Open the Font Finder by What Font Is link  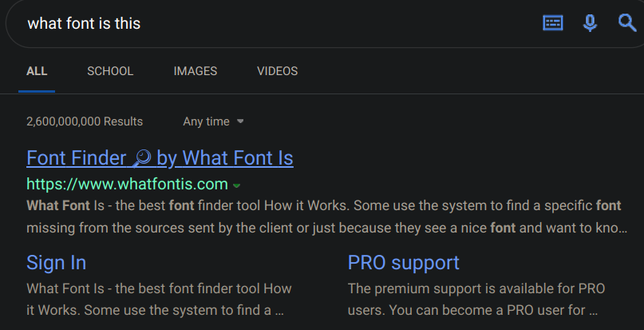pos(160,158)
